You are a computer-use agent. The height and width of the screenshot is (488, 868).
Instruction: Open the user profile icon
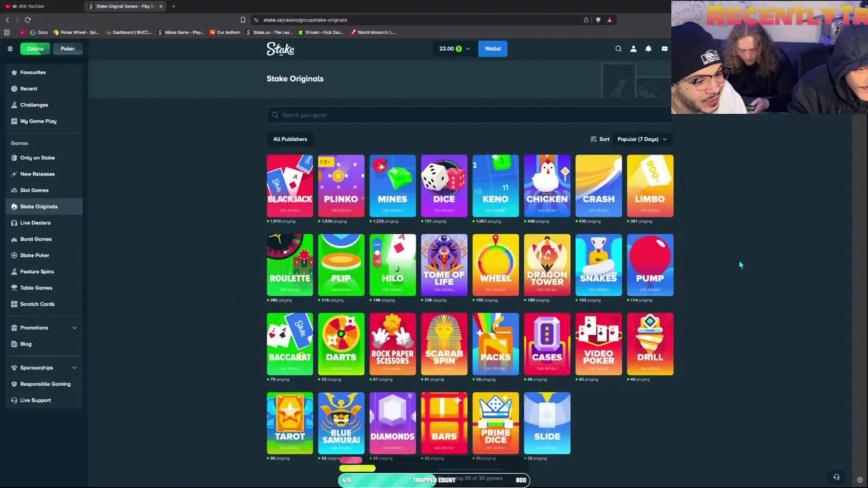[x=633, y=49]
